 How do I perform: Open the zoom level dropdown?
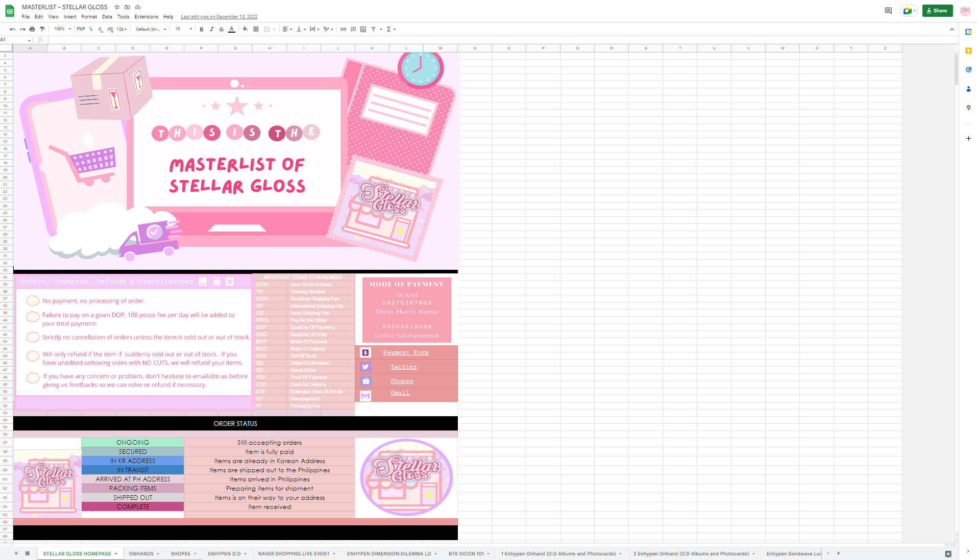tap(63, 29)
